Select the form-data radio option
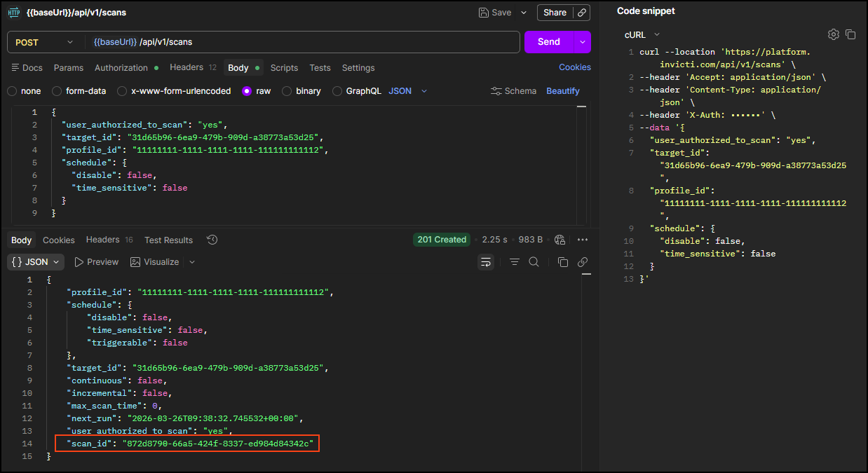Screen dimensions: 868x473 (x=57, y=91)
